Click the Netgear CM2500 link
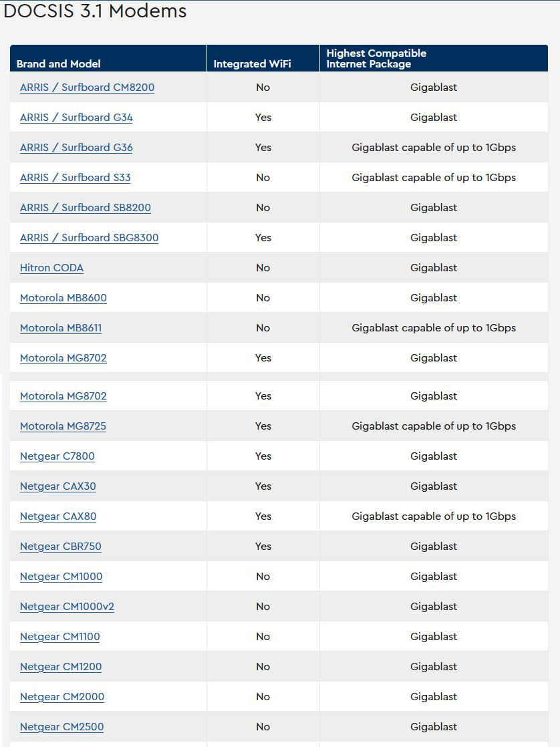Screen dimensions: 560x747 click(x=61, y=726)
